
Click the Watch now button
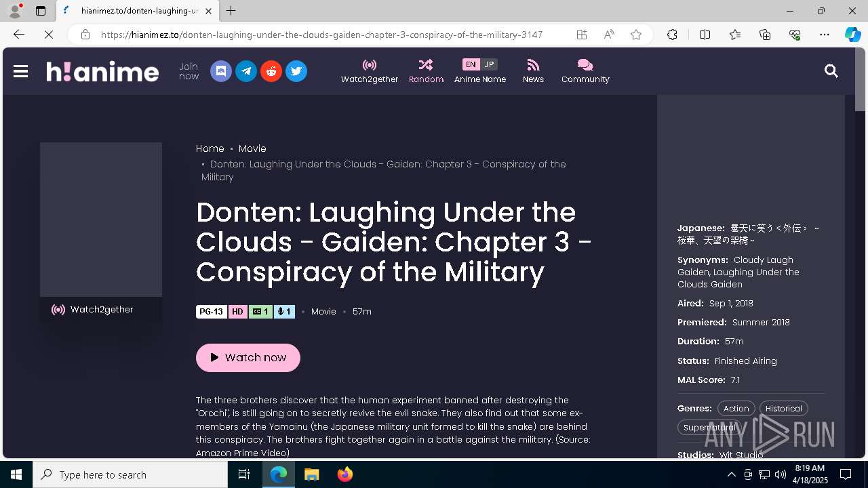point(248,358)
